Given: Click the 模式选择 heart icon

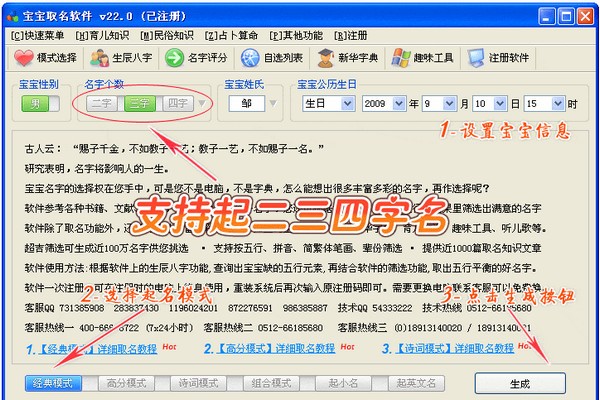Looking at the screenshot, I should point(24,58).
